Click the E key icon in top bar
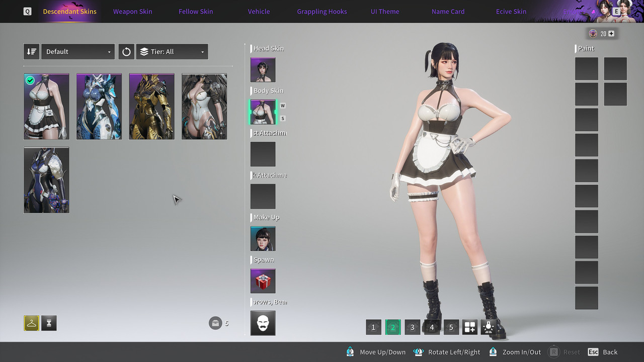 616,11
